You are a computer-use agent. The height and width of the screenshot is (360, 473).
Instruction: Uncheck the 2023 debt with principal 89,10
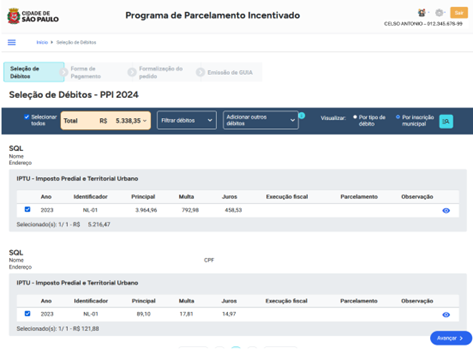pos(27,313)
